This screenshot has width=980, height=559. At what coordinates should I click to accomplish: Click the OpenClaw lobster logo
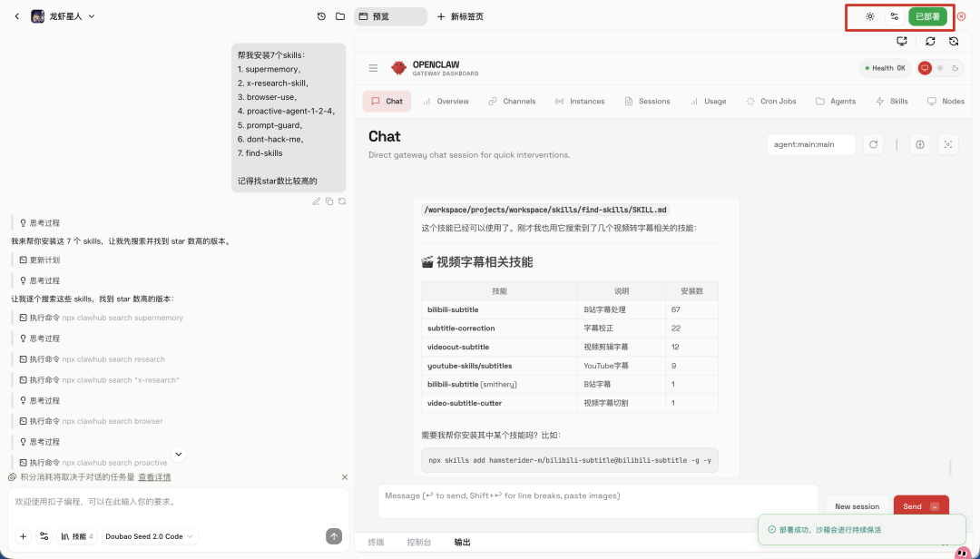point(399,67)
